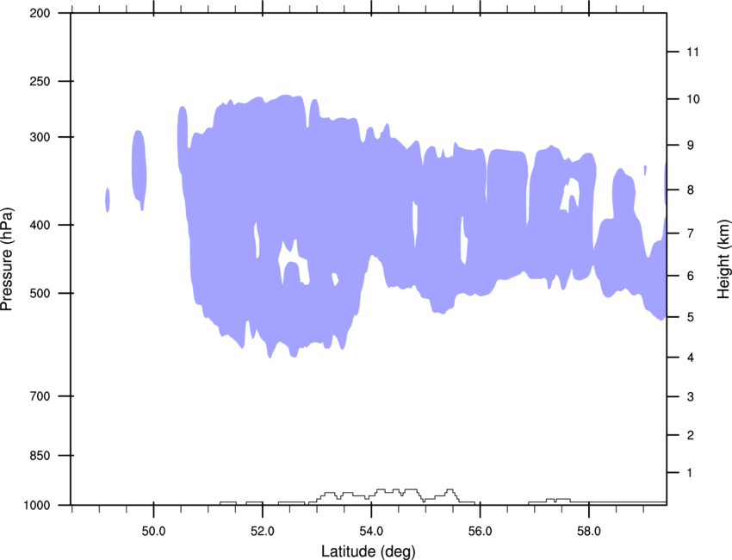Click the 56.0 latitude tick label
Screen dimensions: 732x560
pos(480,532)
